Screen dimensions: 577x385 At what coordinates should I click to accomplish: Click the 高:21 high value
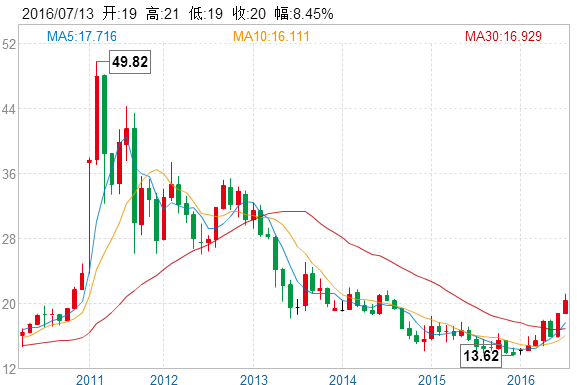point(162,14)
